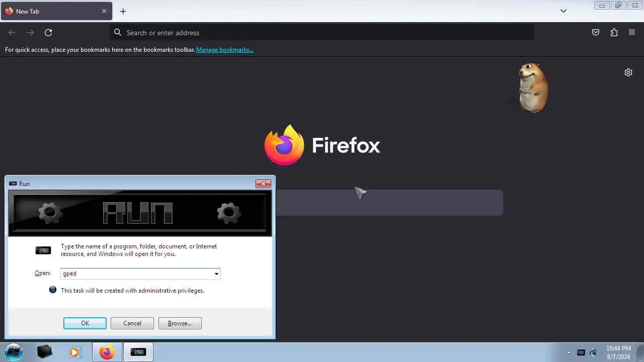This screenshot has height=362, width=644.
Task: Open the Extensions puzzle icon
Action: point(614,33)
